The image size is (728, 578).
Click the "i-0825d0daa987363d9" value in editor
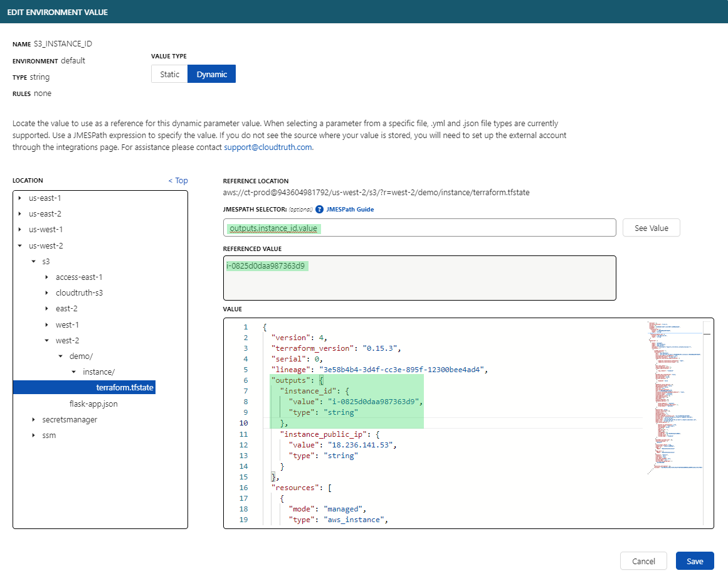click(373, 402)
